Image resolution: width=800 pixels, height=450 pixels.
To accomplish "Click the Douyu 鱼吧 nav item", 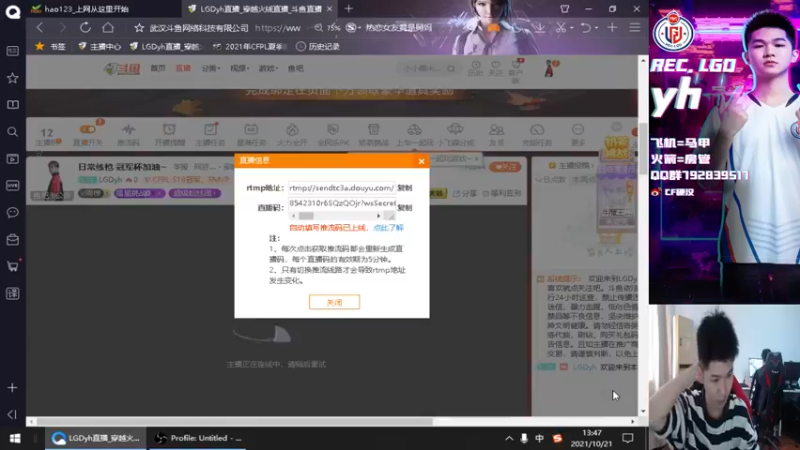I will click(295, 68).
